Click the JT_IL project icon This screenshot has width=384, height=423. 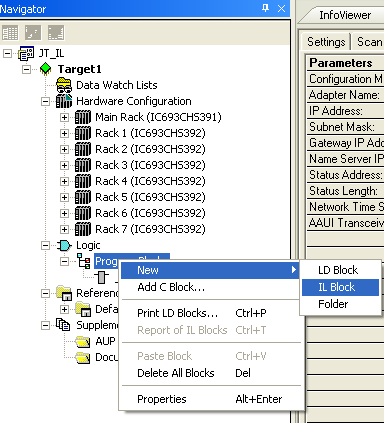26,53
